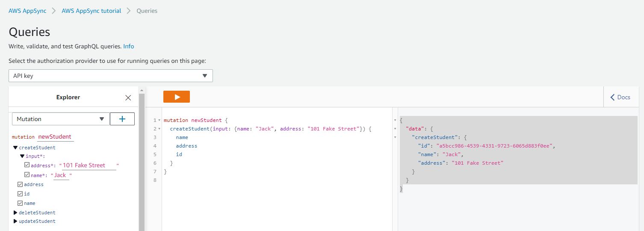The width and height of the screenshot is (644, 231).
Task: Fold the mutation block at line 1
Action: click(x=160, y=121)
